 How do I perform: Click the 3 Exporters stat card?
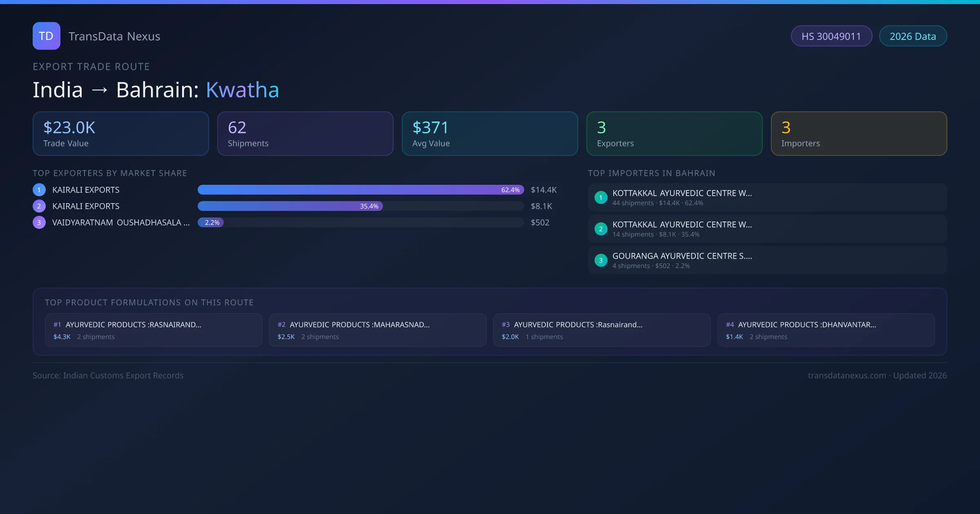(674, 133)
